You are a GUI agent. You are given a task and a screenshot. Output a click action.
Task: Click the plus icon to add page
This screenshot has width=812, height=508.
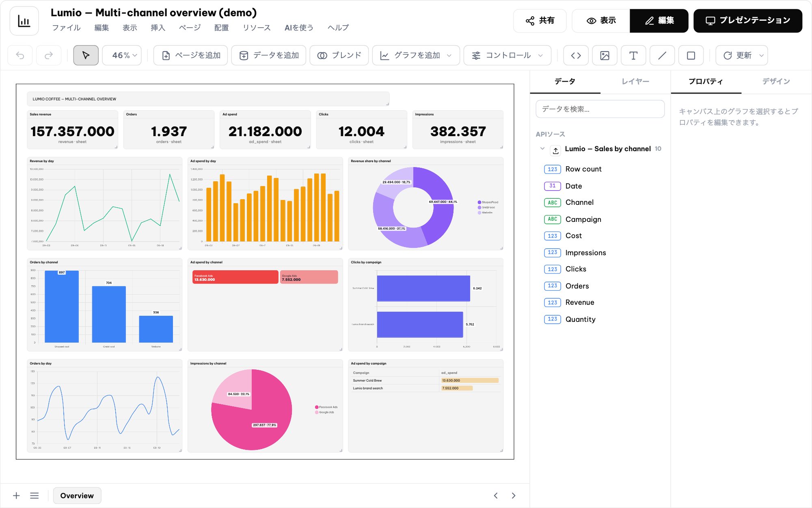click(x=16, y=495)
